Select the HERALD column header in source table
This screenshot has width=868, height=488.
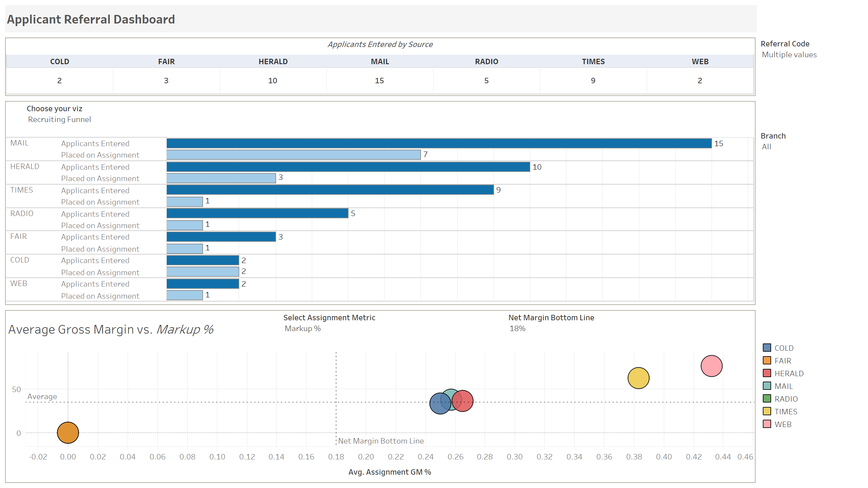click(273, 61)
